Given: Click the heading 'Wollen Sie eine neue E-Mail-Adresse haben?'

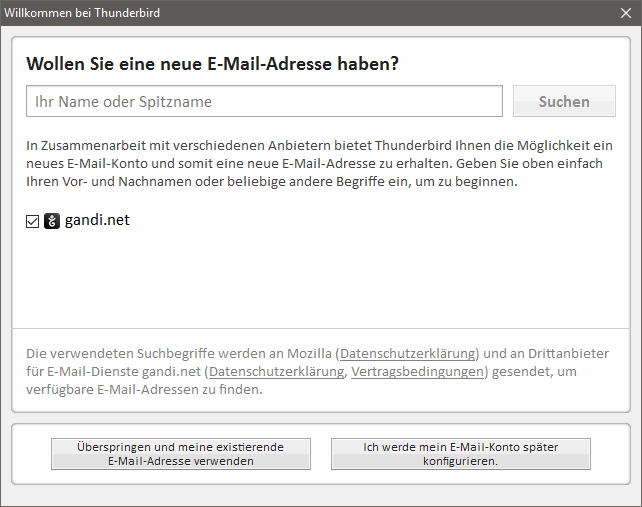Looking at the screenshot, I should click(212, 64).
